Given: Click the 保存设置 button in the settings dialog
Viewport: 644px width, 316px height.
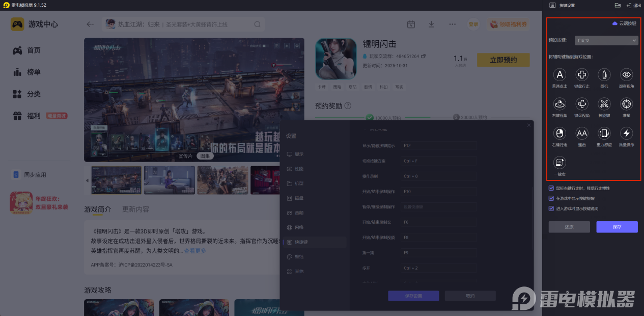Looking at the screenshot, I should pos(413,296).
